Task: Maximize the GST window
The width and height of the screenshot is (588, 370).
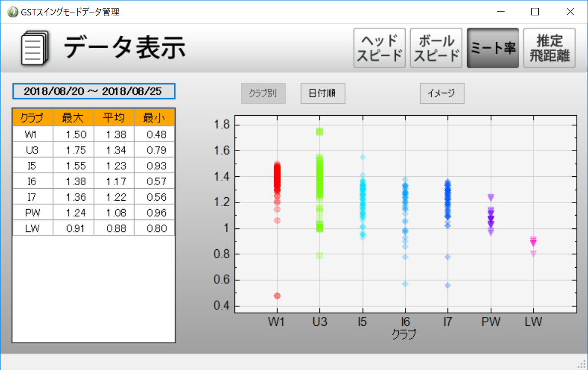Action: click(535, 12)
